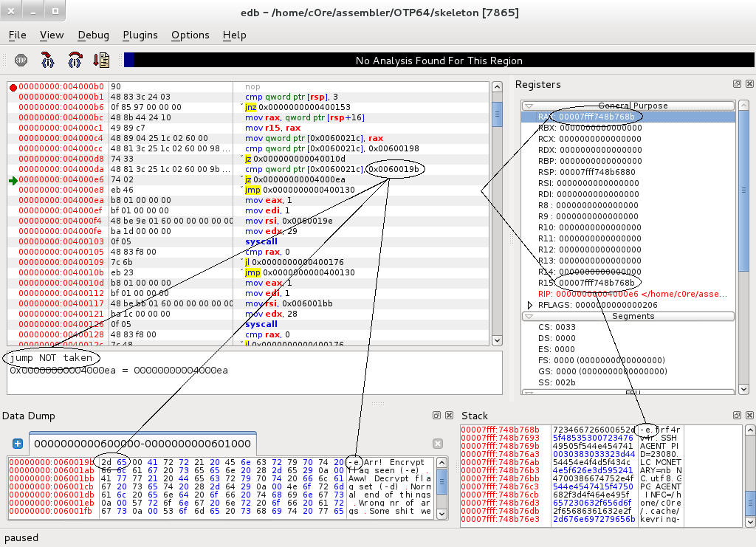Open the Plugins menu
The image size is (756, 547).
click(140, 35)
